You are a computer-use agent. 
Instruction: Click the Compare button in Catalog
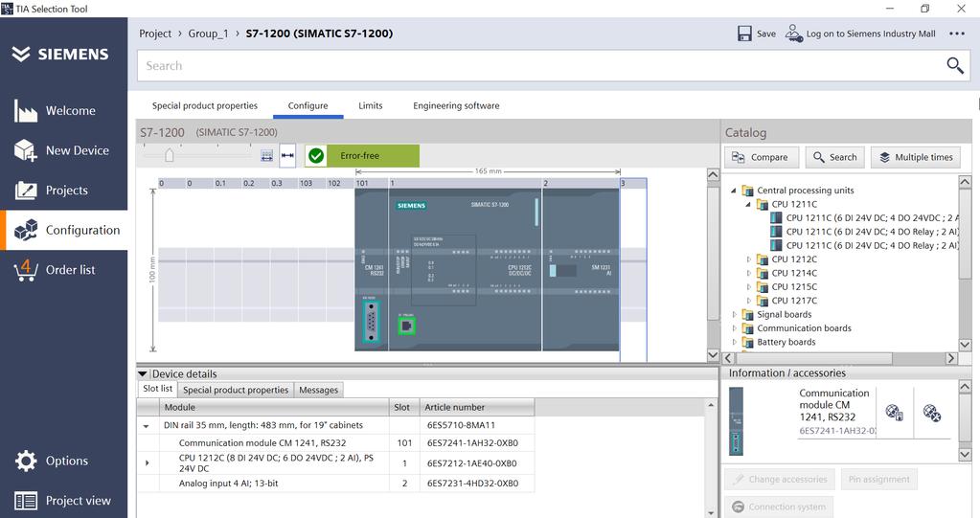[x=762, y=157]
